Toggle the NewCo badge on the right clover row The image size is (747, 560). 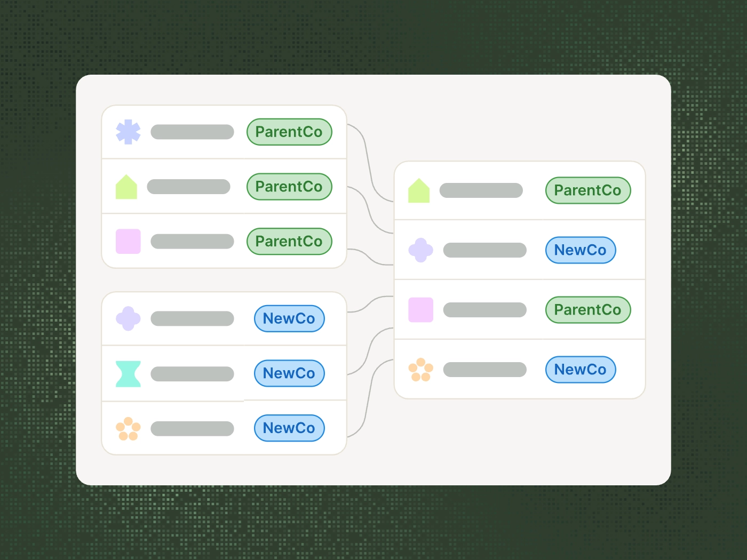click(581, 250)
